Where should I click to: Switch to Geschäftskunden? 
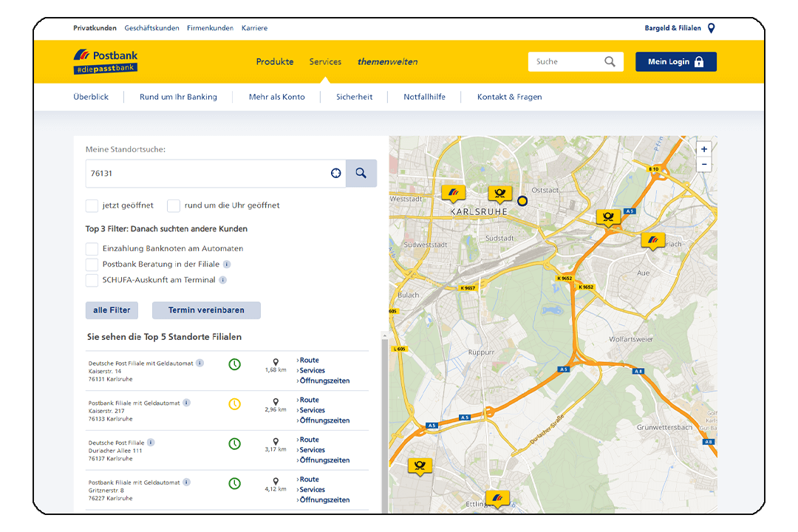point(151,28)
